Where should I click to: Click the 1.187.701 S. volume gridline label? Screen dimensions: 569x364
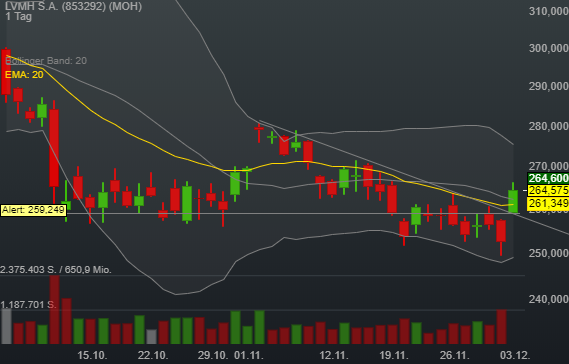coord(29,304)
